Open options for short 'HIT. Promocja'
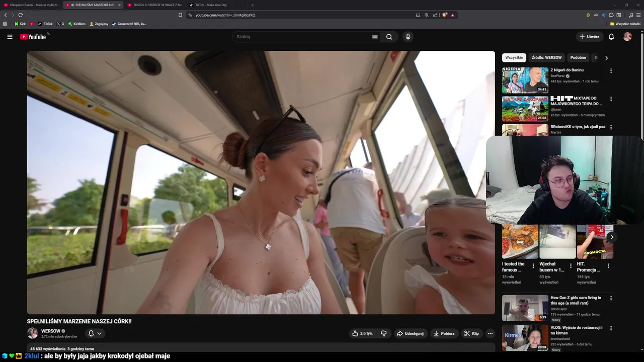This screenshot has height=362, width=644. [608, 266]
